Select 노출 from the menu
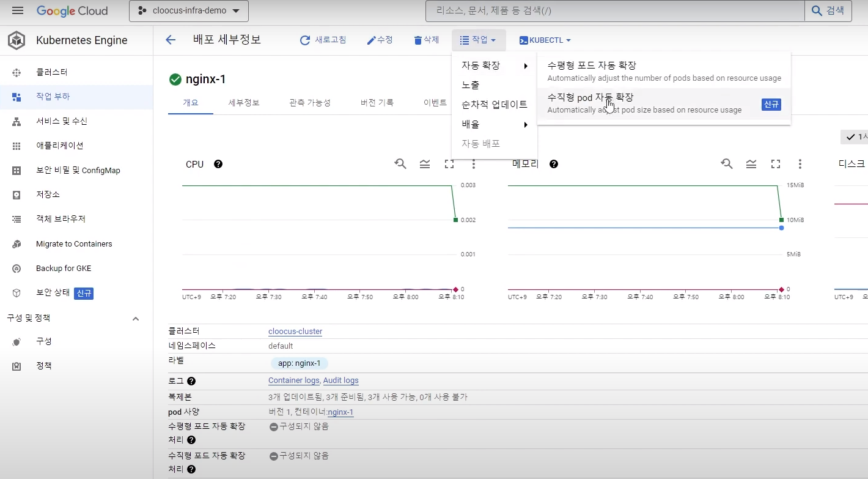The height and width of the screenshot is (479, 868). 495,85
